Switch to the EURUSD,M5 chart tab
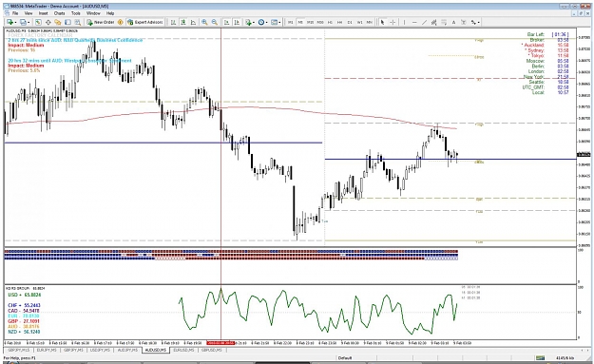The width and height of the screenshot is (594, 364). point(183,350)
